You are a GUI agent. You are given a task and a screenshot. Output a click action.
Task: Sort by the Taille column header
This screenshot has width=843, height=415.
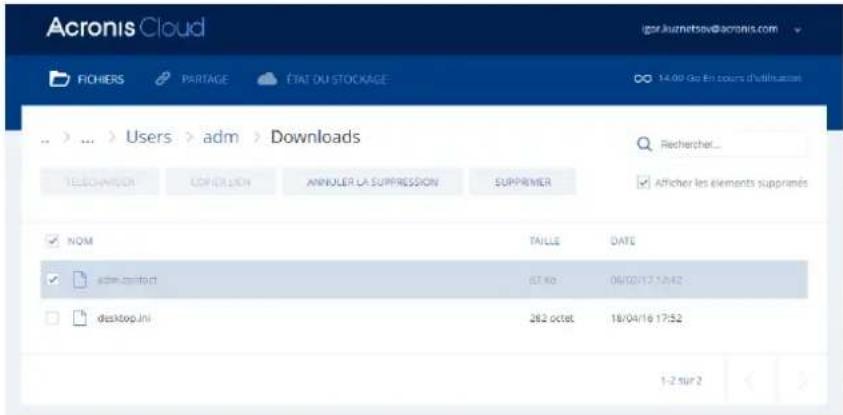545,241
